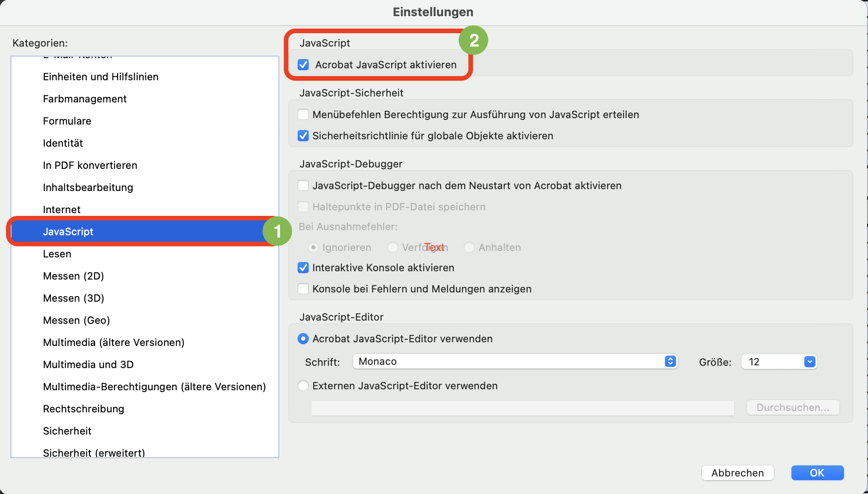Enable Konsole bei Fehlern und Meldungen anzeigen
The height and width of the screenshot is (494, 868).
click(303, 289)
